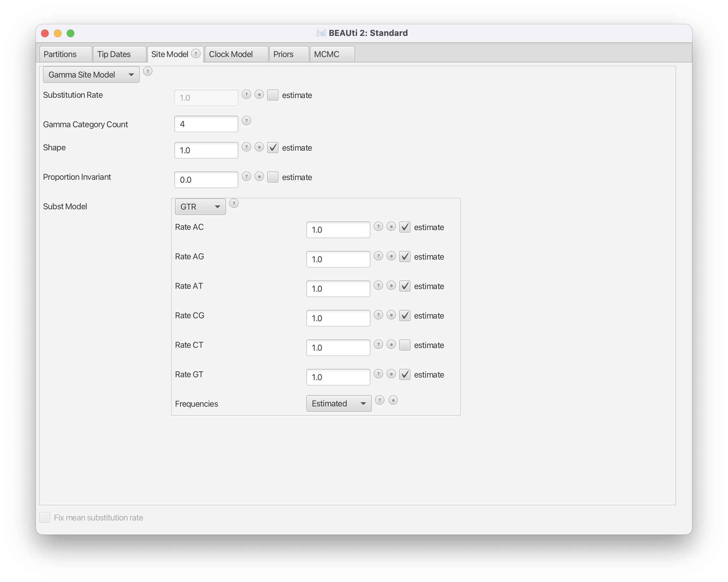Click the Rate GT value field
The height and width of the screenshot is (582, 728).
tap(338, 377)
